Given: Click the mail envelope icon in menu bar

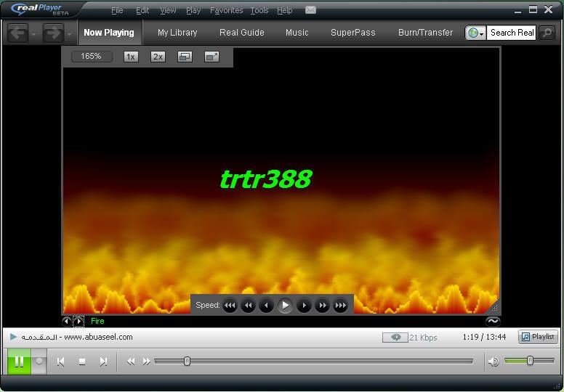Looking at the screenshot, I should (310, 10).
